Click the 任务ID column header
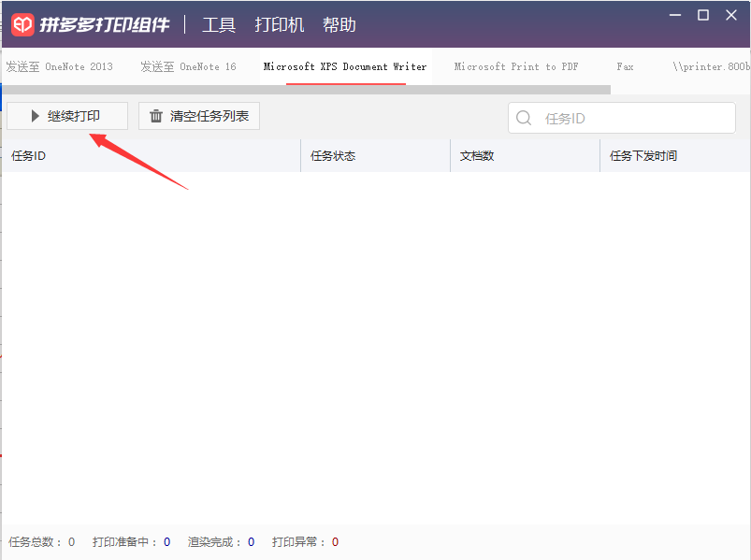Image resolution: width=751 pixels, height=560 pixels. 152,155
